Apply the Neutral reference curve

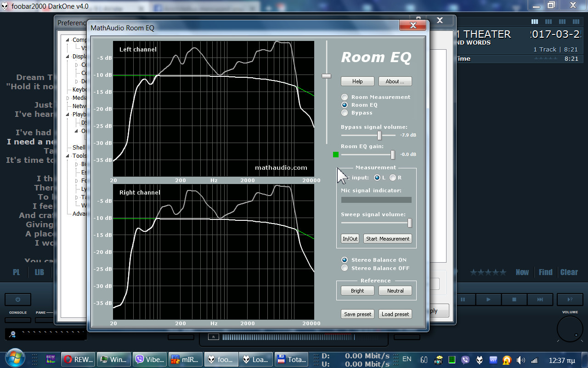click(395, 291)
